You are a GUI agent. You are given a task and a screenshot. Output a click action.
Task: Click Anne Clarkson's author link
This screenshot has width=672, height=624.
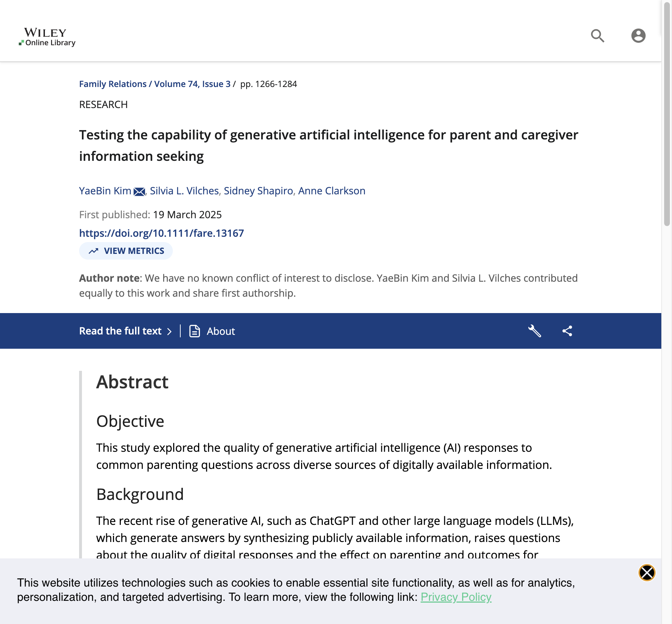click(332, 191)
